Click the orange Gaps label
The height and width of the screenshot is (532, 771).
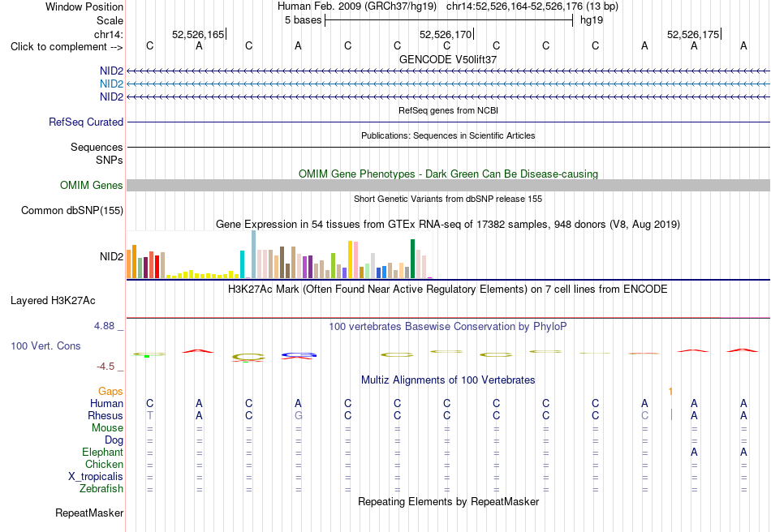[110, 391]
